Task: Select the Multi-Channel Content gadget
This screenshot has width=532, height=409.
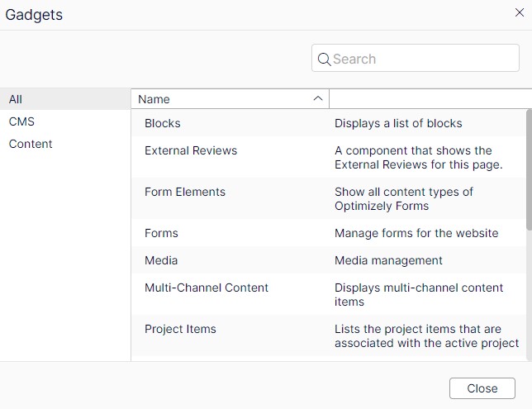Action: (207, 288)
